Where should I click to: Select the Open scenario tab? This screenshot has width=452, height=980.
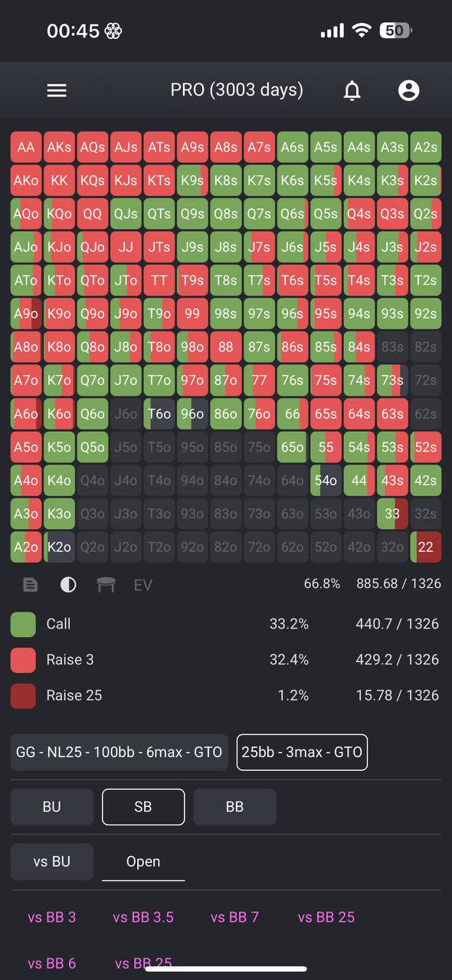click(143, 862)
